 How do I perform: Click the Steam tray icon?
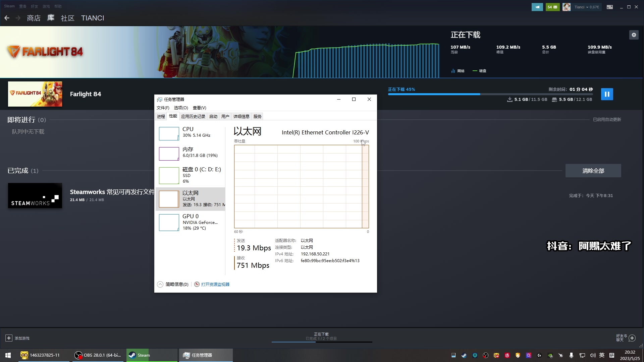pyautogui.click(x=464, y=355)
